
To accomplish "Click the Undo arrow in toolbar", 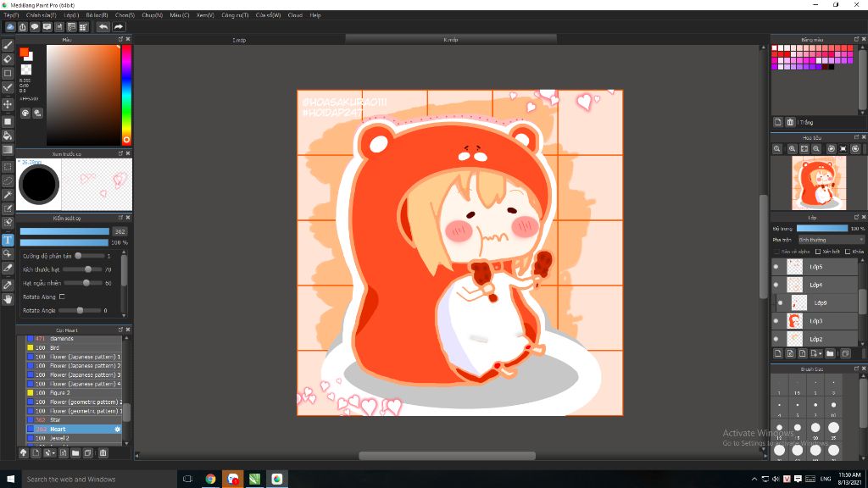I will pos(103,26).
